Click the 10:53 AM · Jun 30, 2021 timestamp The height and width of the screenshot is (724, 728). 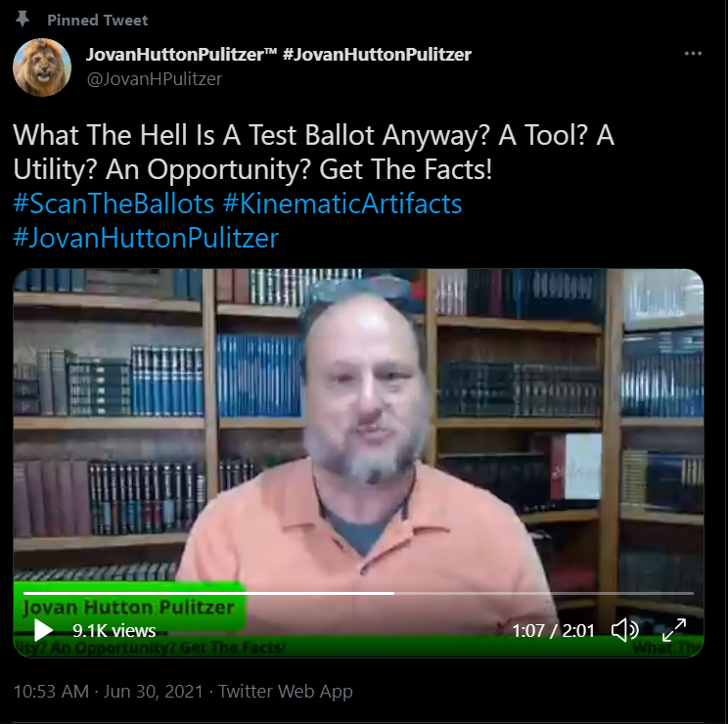click(109, 691)
